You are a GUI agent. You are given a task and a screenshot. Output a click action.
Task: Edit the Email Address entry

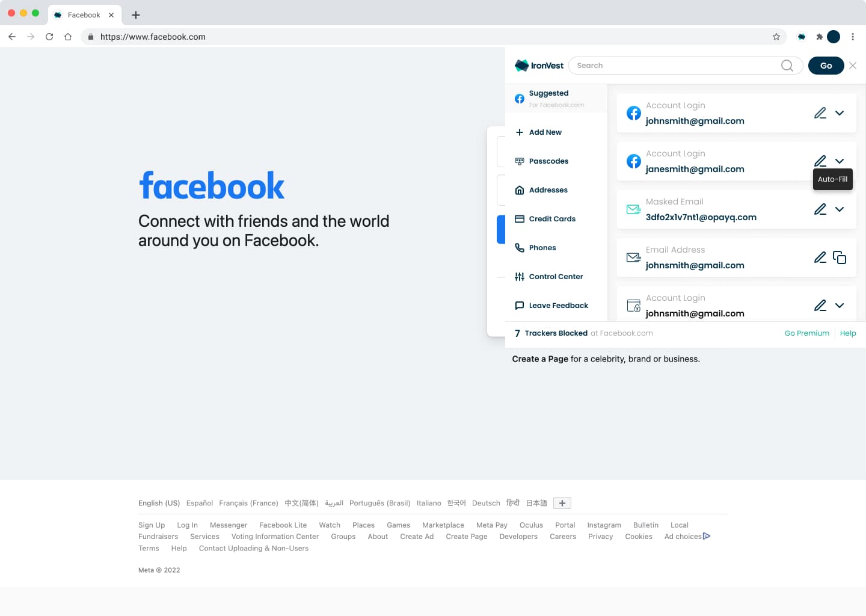pyautogui.click(x=820, y=257)
